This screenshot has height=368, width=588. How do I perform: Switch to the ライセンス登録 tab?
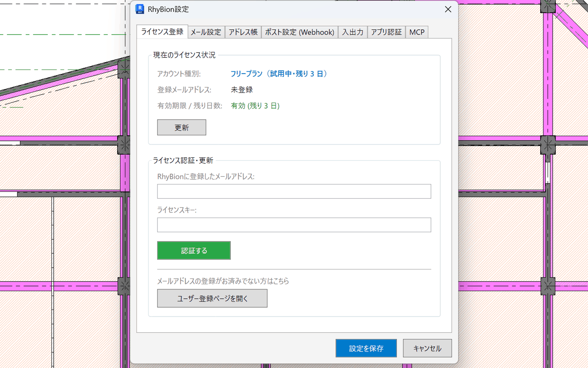click(x=162, y=32)
